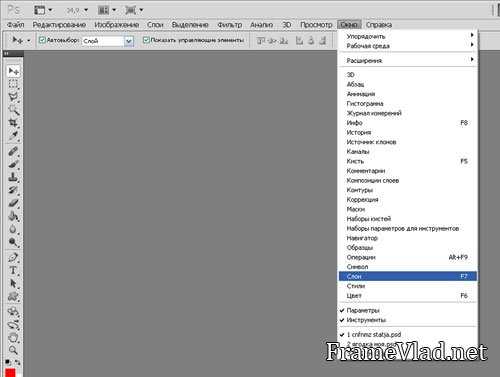
Task: Select the Clone Stamp tool
Action: pyautogui.click(x=13, y=177)
